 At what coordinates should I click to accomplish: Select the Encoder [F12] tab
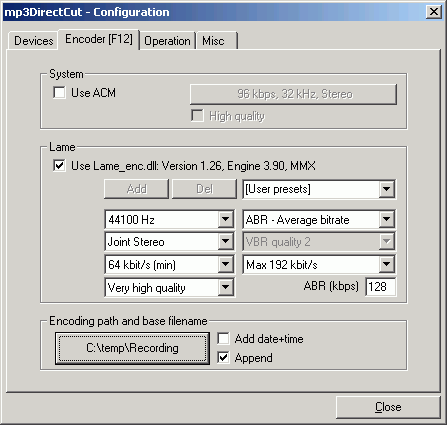coord(99,39)
